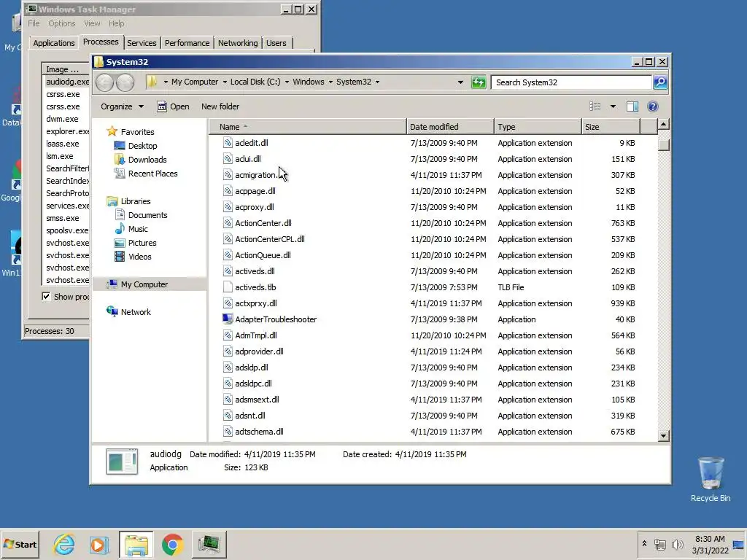
Task: Click the clock showing 8:30 AM
Action: 710,539
